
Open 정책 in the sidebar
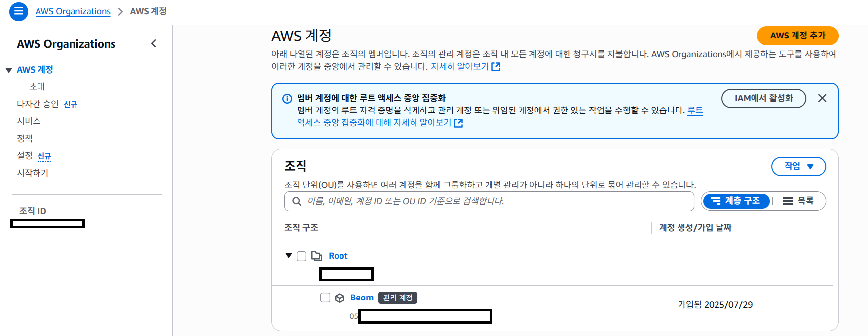point(25,138)
